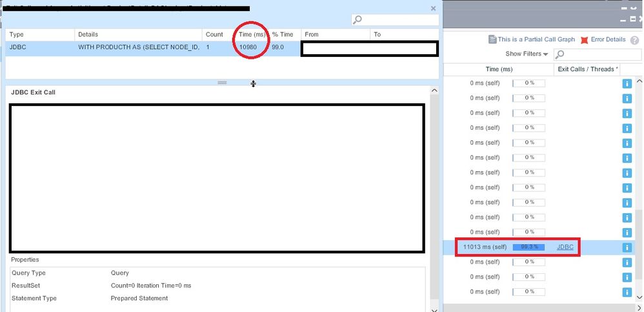Click the search magnifier in the exit calls dialog
Image resolution: width=644 pixels, height=312 pixels.
pos(358,21)
